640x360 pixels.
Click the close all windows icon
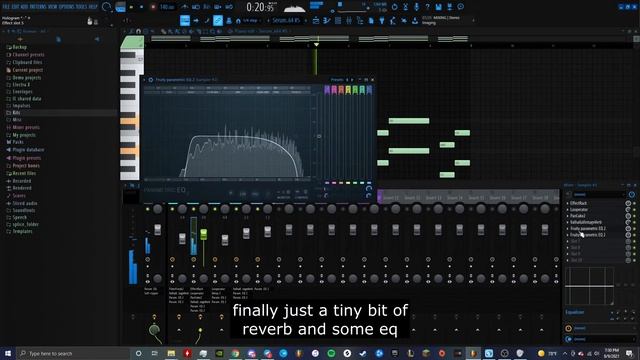point(404,20)
